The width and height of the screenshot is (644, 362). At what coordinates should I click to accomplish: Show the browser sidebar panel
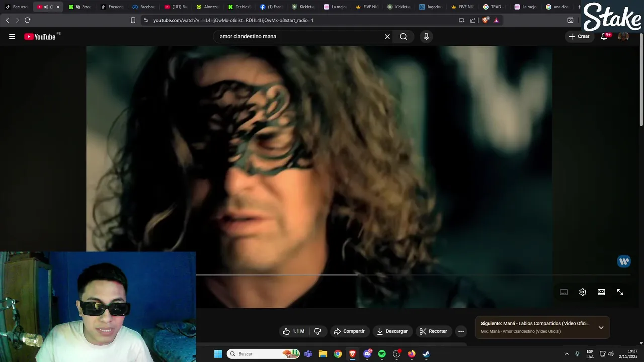(570, 20)
